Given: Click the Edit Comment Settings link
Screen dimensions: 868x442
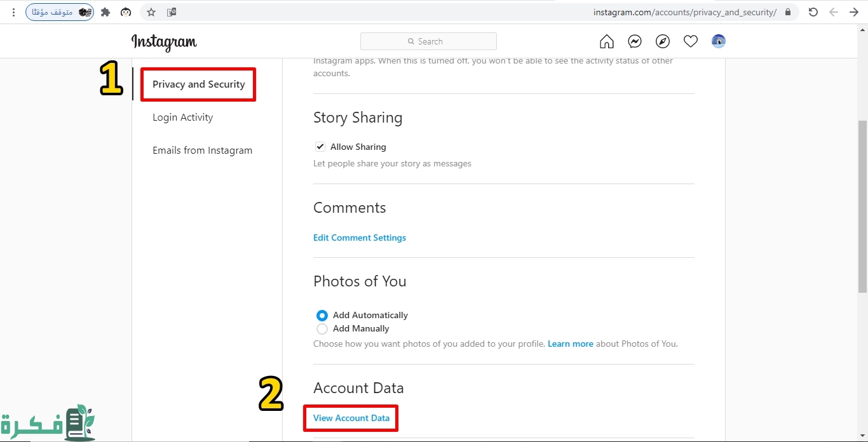Looking at the screenshot, I should coord(359,238).
